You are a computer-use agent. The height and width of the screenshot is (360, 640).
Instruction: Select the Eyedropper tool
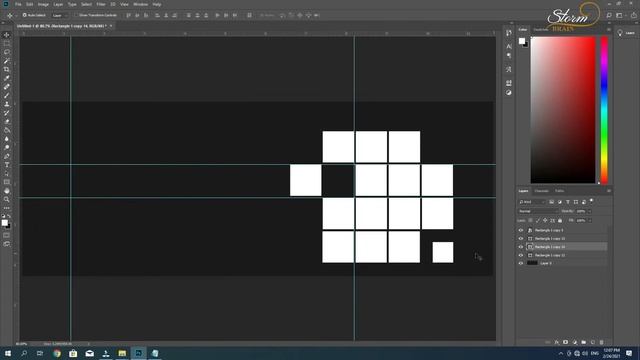click(7, 78)
